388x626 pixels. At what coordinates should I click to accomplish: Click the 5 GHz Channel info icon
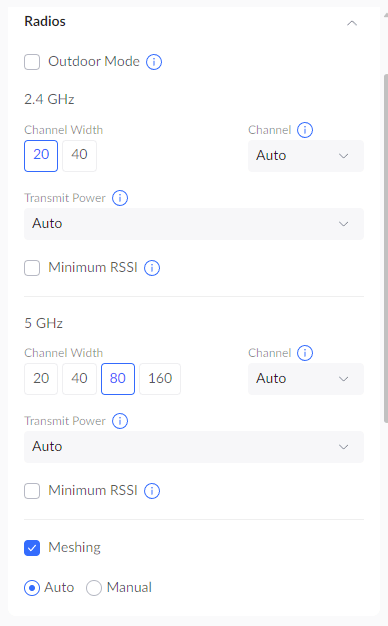(305, 353)
